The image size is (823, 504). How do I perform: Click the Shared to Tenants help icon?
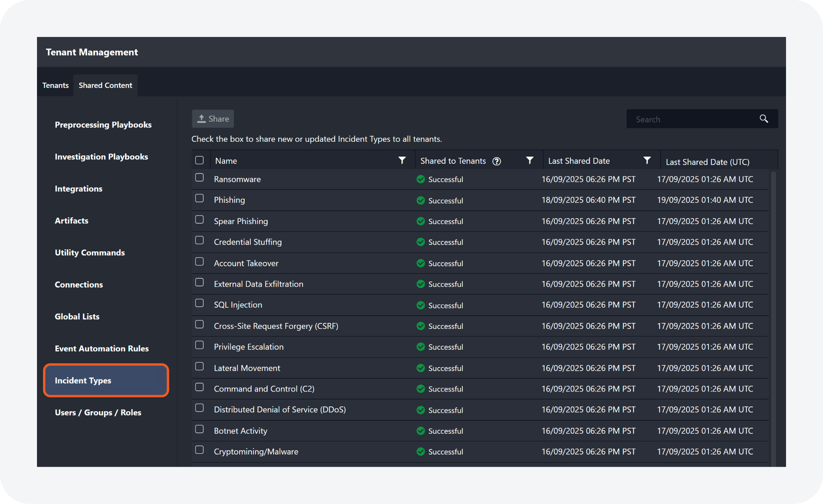[497, 161]
